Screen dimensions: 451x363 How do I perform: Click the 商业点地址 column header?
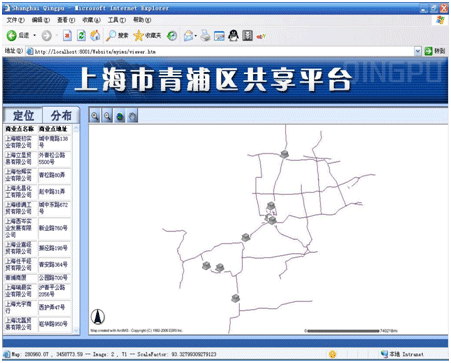click(x=53, y=129)
